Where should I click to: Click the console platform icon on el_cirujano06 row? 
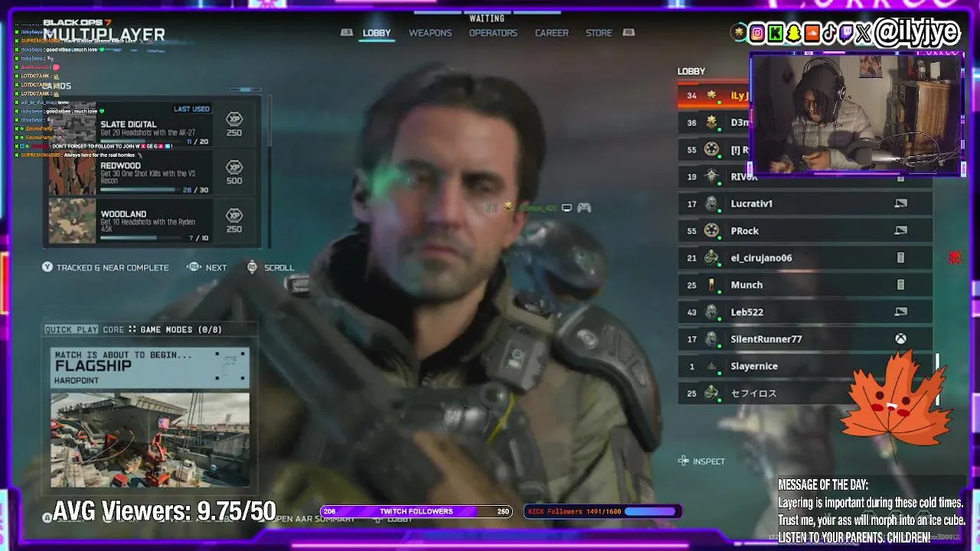click(x=900, y=258)
